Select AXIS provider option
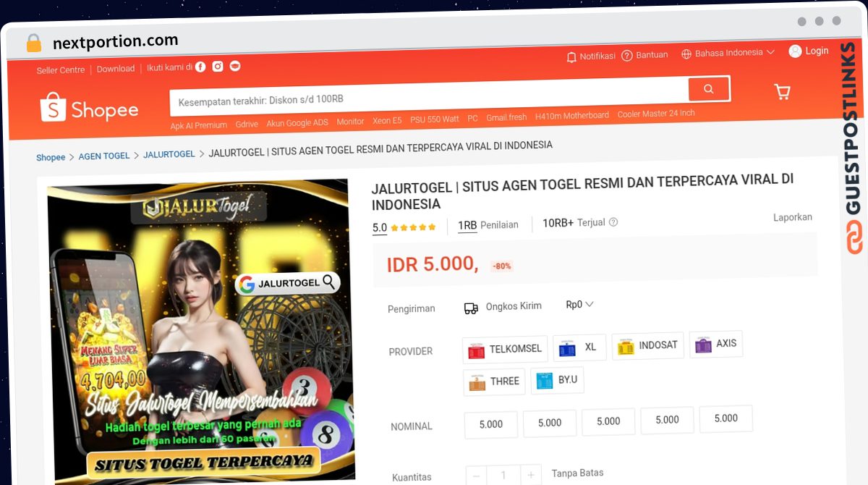 point(716,345)
